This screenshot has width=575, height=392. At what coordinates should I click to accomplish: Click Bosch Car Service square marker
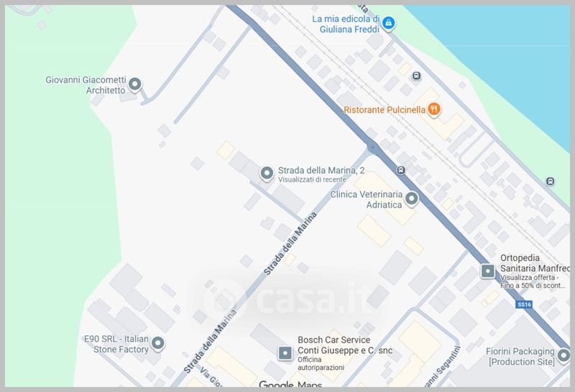(285, 353)
